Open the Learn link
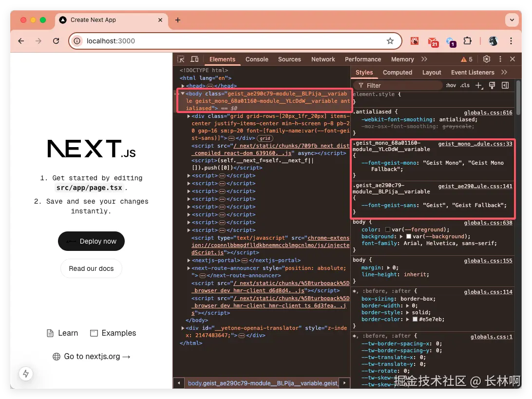Image resolution: width=532 pixels, height=399 pixels. click(x=62, y=333)
